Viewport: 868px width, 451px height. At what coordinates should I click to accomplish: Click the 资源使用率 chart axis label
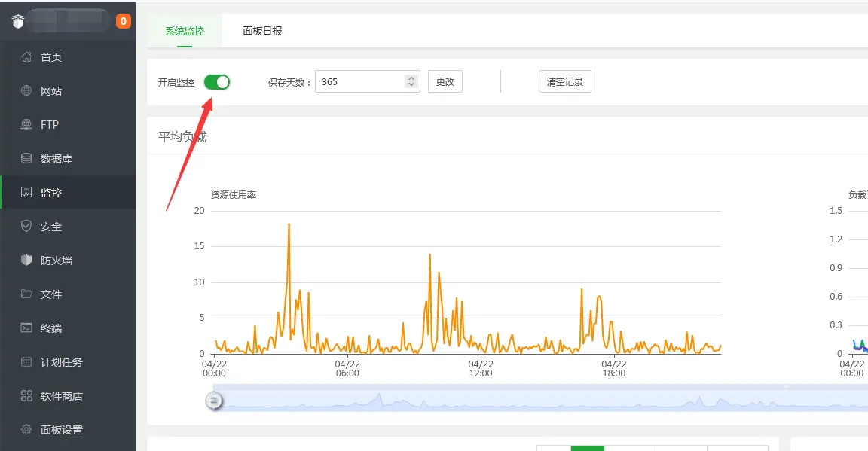(x=233, y=195)
